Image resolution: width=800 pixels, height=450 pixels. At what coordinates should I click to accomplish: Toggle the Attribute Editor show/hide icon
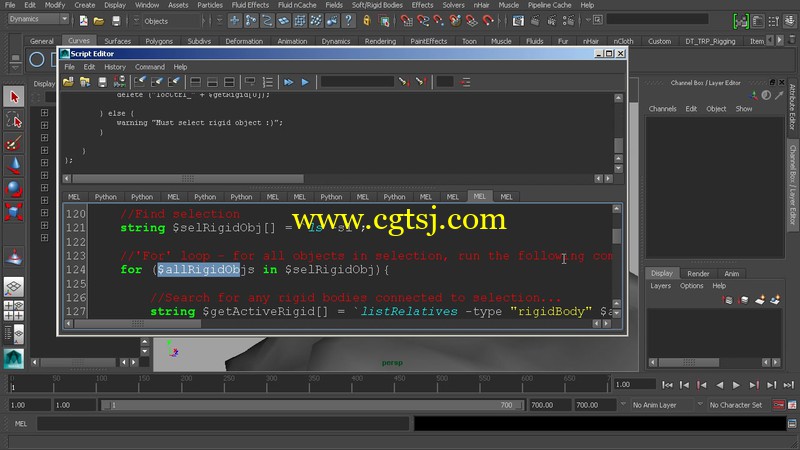[x=758, y=21]
